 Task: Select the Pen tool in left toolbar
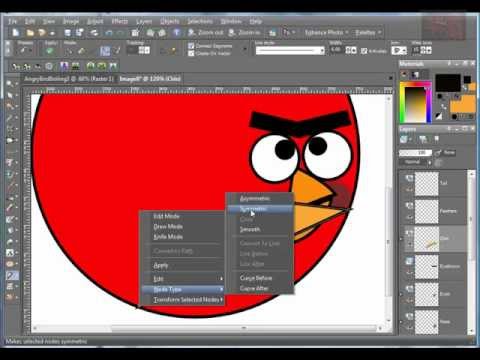12,276
